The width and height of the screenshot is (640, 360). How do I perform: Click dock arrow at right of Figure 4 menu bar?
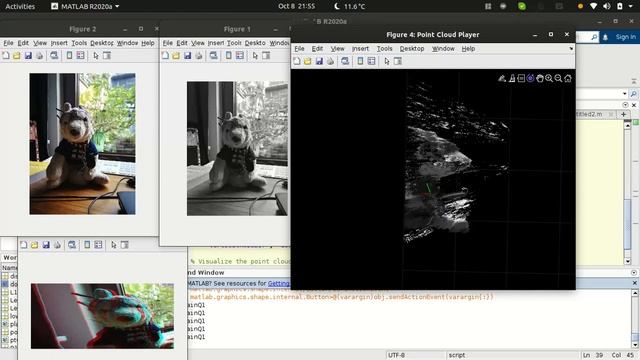pyautogui.click(x=571, y=49)
